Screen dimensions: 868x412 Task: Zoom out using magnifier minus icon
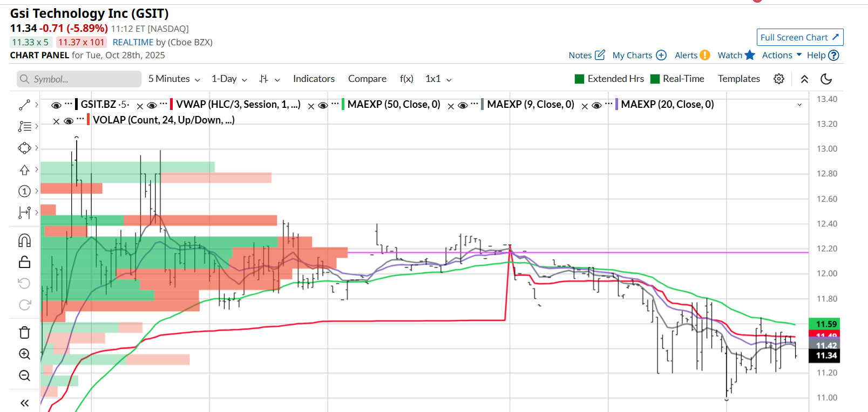pyautogui.click(x=25, y=375)
